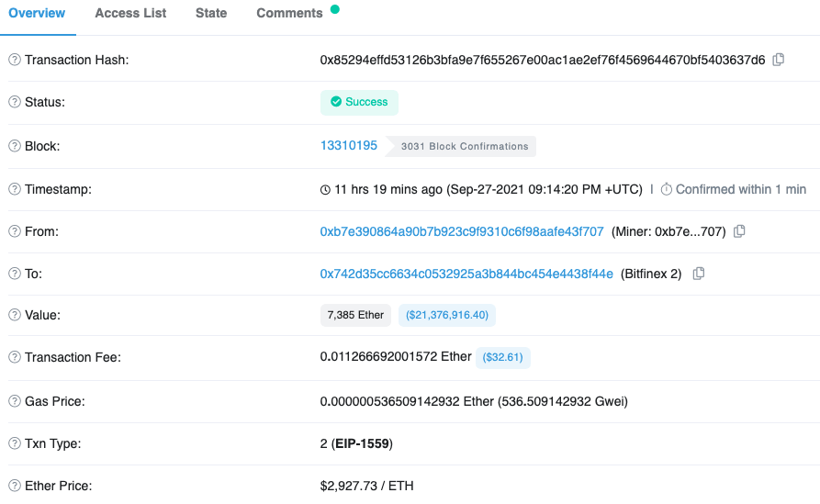Click the $32.61 fee badge

502,357
